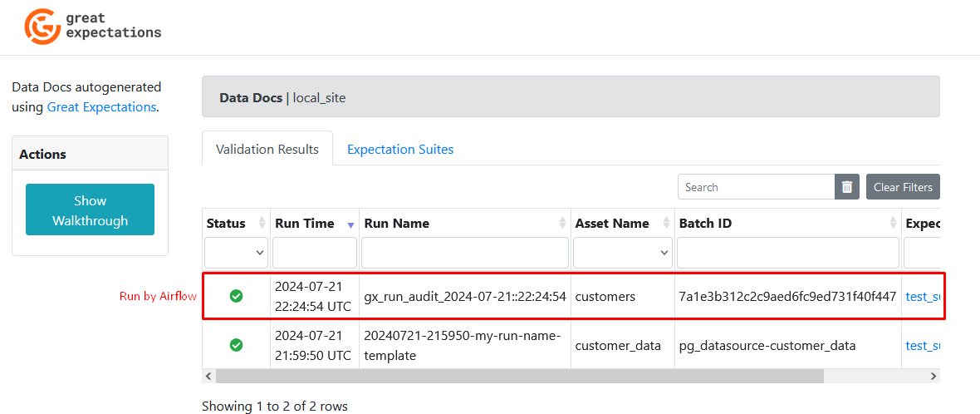This screenshot has width=980, height=414.
Task: Click the Run Name filter field
Action: (464, 253)
